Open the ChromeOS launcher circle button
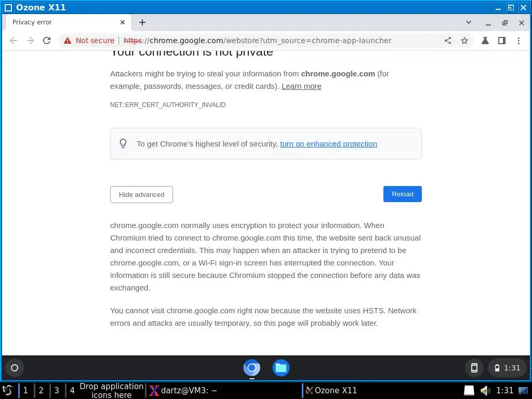532x399 pixels. (15, 368)
